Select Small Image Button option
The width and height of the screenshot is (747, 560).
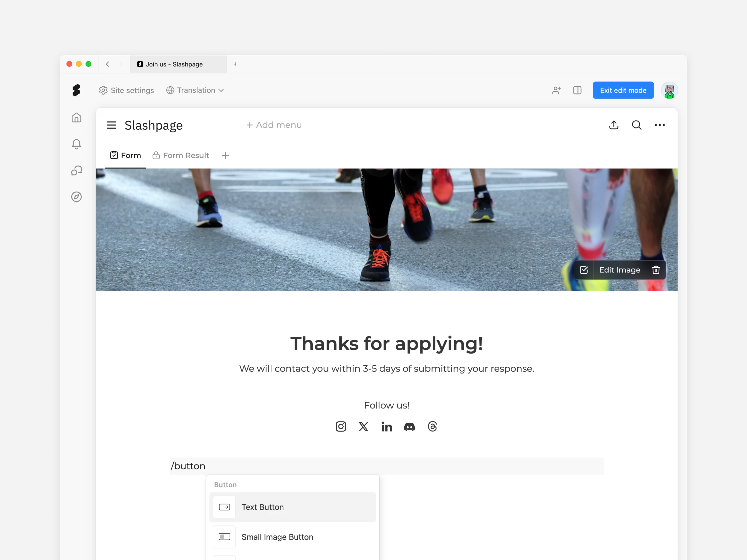(x=293, y=537)
